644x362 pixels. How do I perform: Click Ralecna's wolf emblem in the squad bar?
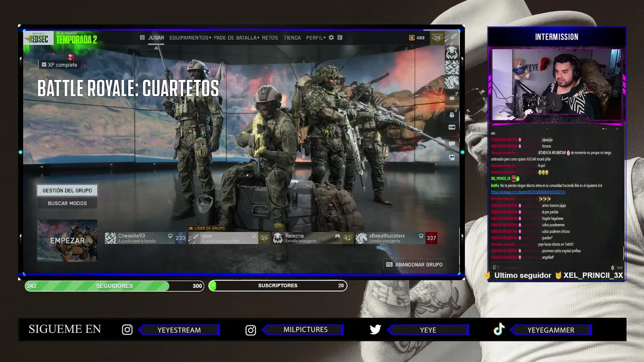[278, 238]
